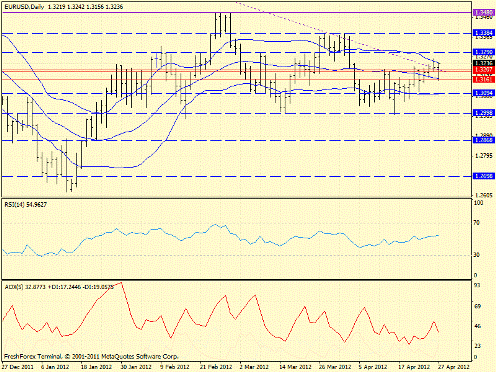Select the ADX(5) indicator label with DI values
The image size is (496, 372).
tap(59, 287)
